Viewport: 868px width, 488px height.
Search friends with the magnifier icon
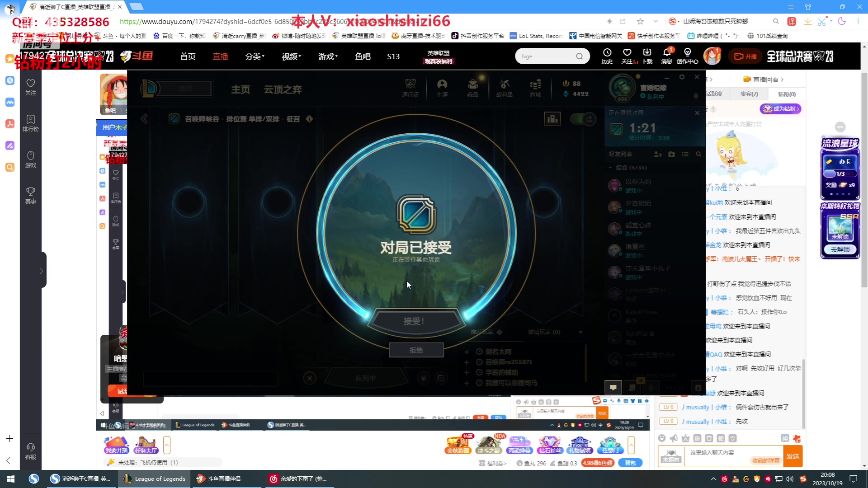pos(698,154)
